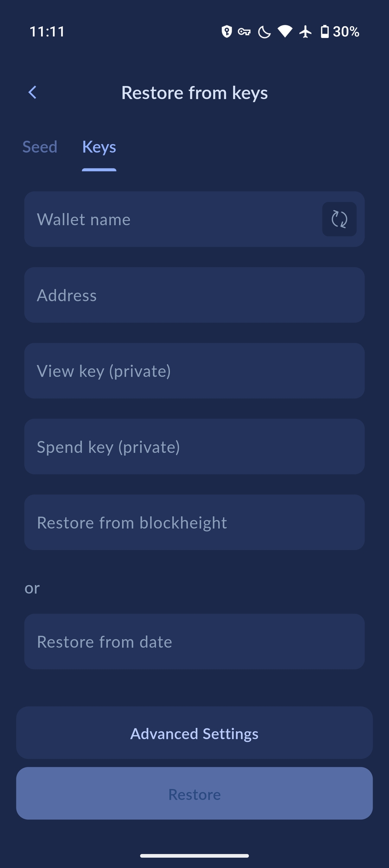Tap the View key (private) field

coord(194,371)
